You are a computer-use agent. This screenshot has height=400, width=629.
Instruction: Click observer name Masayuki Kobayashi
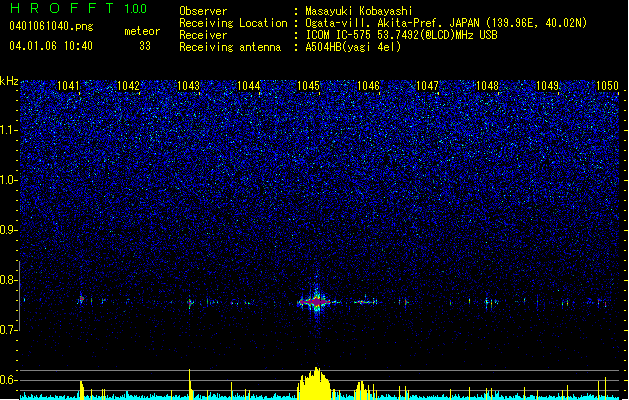pyautogui.click(x=359, y=11)
